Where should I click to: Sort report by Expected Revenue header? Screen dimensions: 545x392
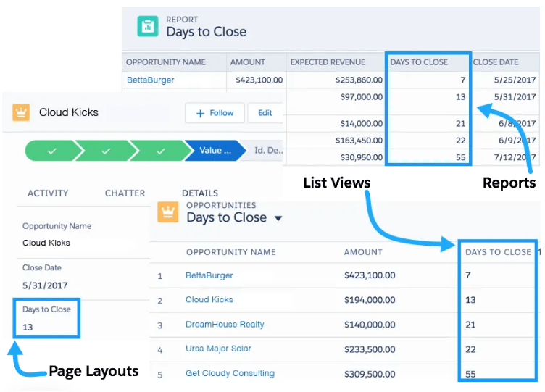[x=328, y=62]
